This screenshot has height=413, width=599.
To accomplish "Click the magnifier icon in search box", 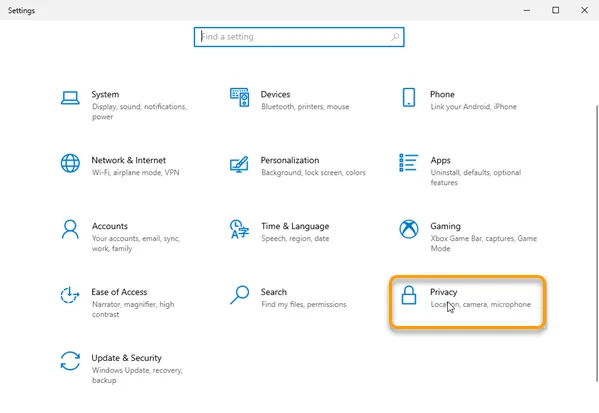I will coord(395,37).
